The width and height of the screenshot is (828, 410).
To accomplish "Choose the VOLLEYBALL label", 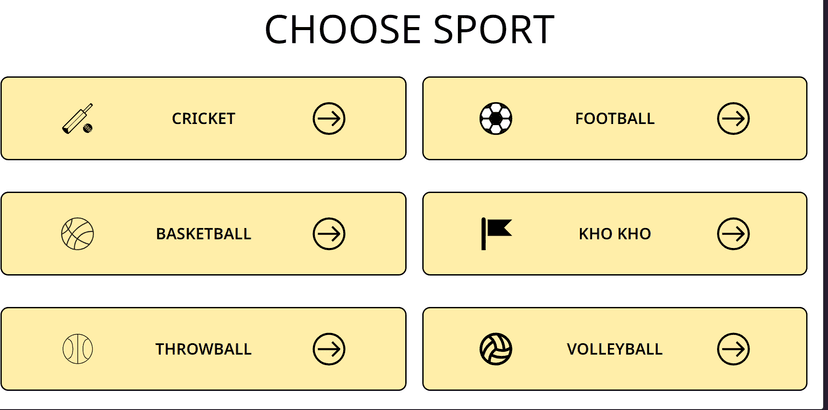I will (x=615, y=349).
